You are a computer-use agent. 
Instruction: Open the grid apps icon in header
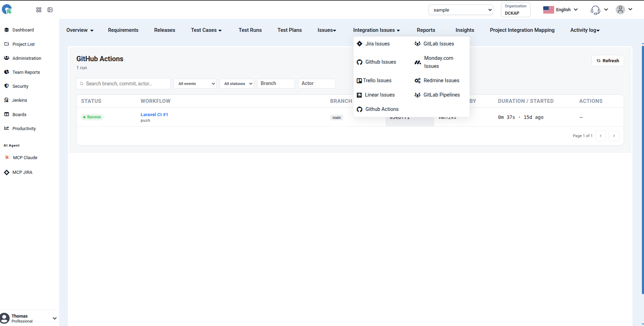click(x=39, y=10)
